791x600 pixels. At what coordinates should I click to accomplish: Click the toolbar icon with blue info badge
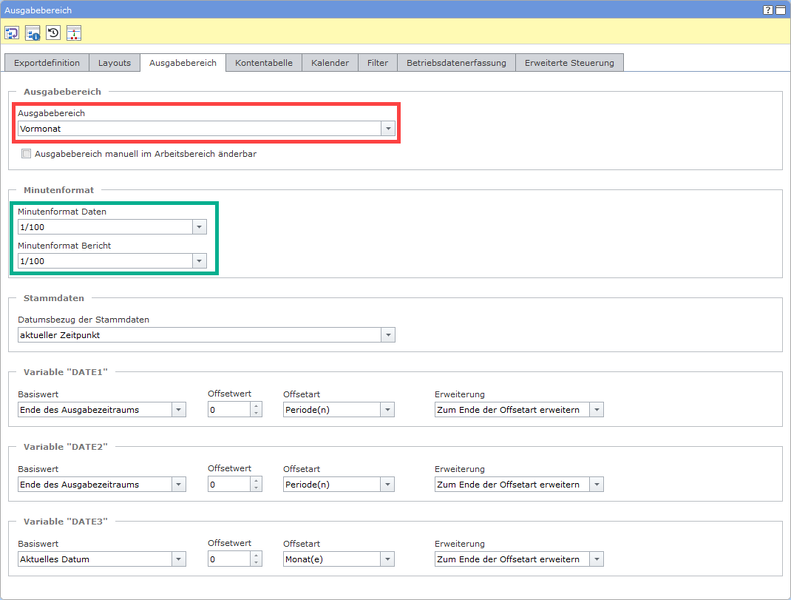33,33
